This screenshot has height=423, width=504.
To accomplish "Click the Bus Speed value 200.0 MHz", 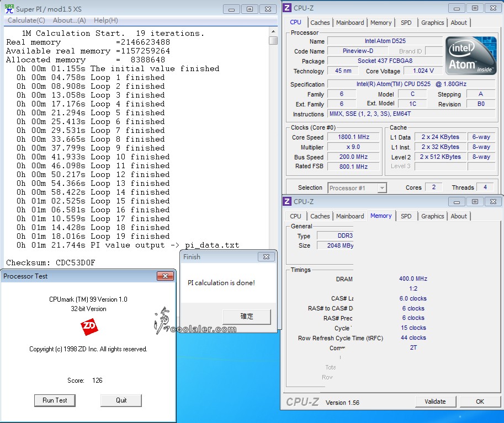I will point(353,157).
